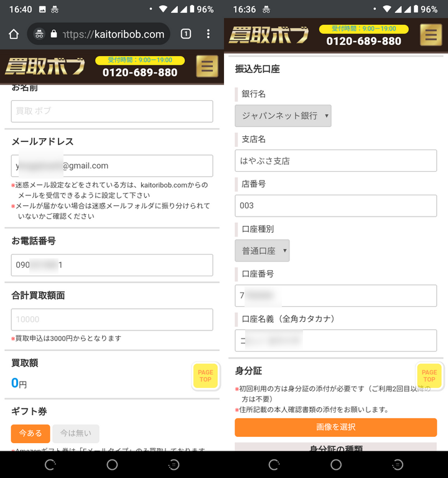Tap the orange 画像を選択 button

click(x=335, y=427)
